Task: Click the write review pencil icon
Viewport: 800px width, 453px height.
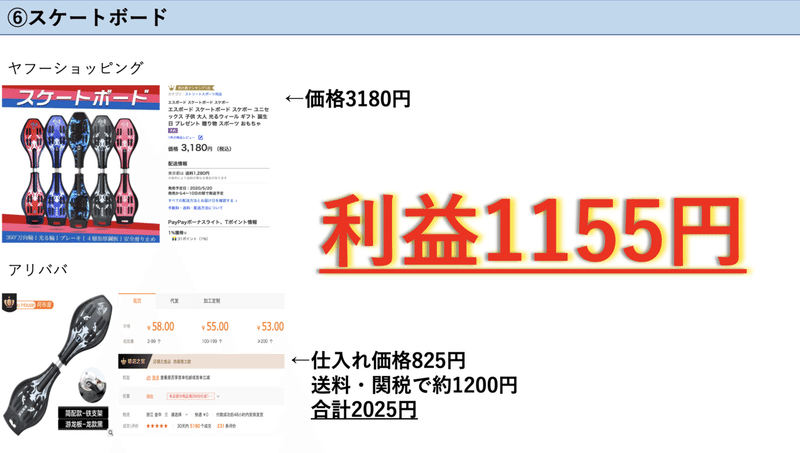Action: point(201,138)
